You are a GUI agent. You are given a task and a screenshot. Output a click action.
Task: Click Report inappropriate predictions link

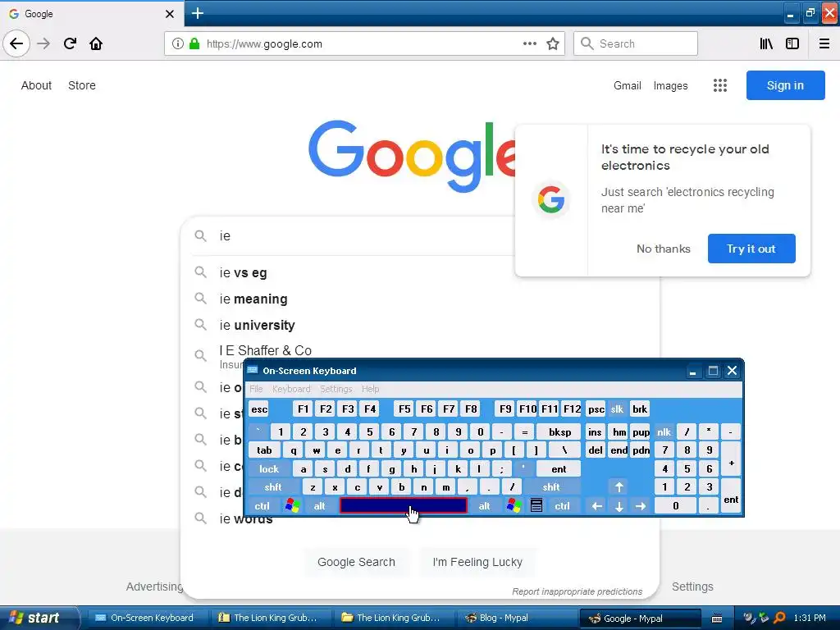(x=577, y=591)
